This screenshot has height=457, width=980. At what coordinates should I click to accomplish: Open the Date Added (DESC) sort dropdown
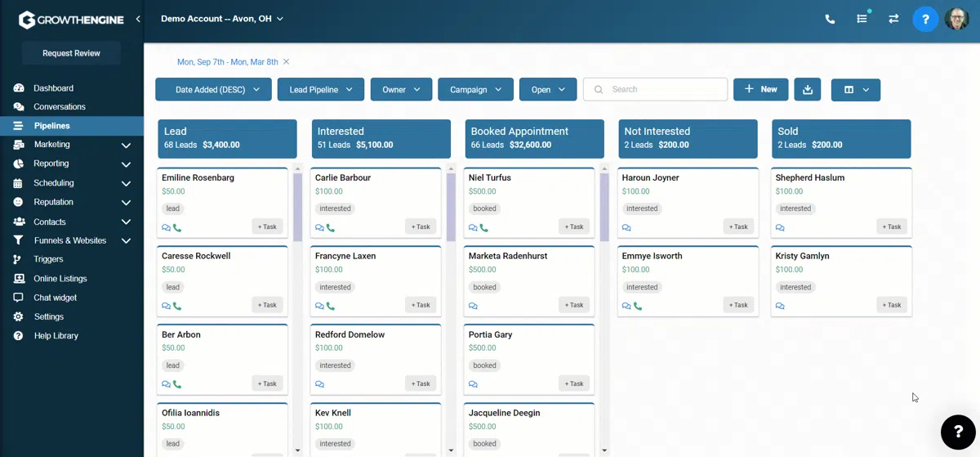[212, 90]
